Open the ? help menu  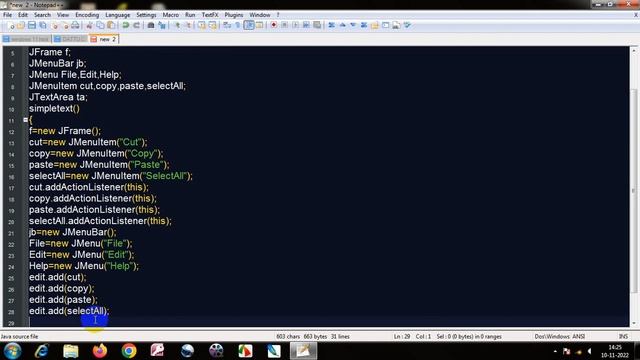pyautogui.click(x=278, y=15)
